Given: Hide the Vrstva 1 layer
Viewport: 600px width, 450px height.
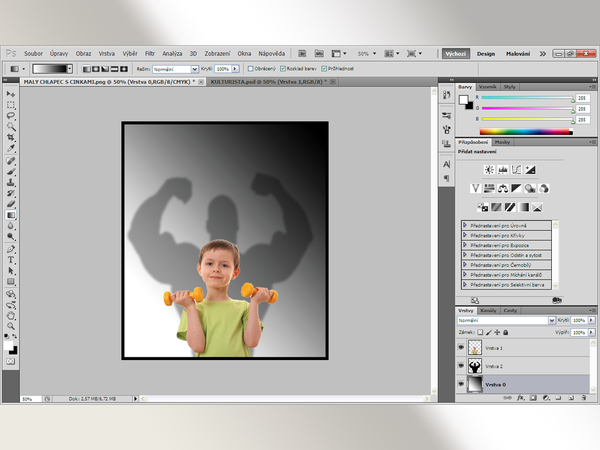Looking at the screenshot, I should coord(461,347).
